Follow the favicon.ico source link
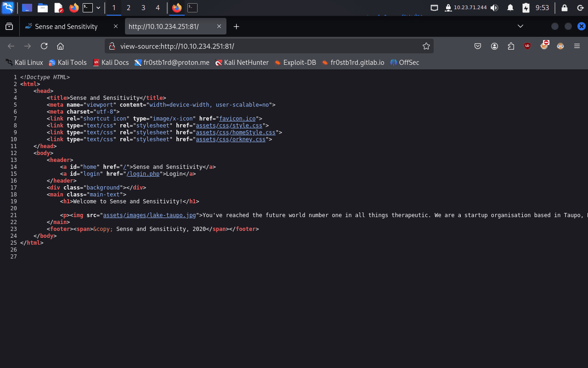The height and width of the screenshot is (368, 588). 237,119
